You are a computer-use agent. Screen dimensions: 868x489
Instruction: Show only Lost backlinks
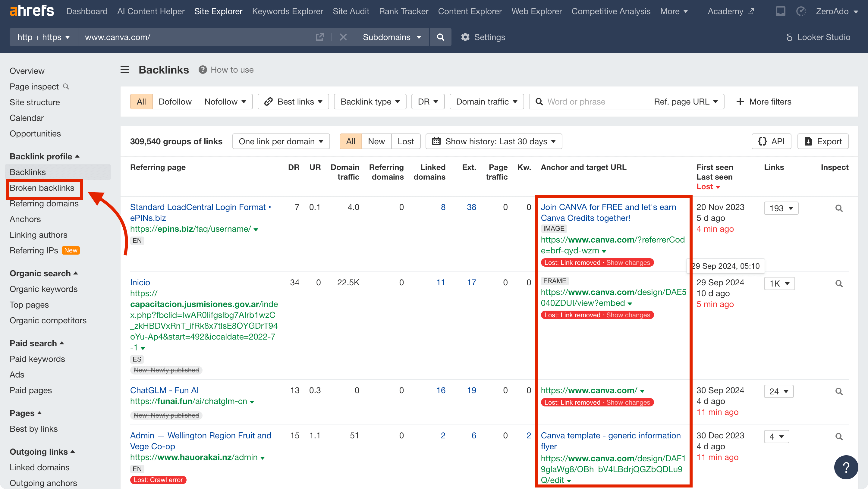tap(406, 141)
